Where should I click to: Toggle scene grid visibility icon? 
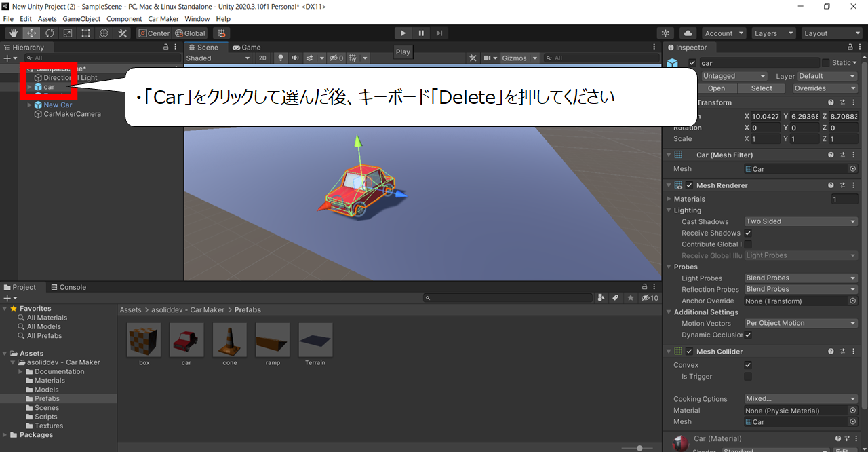[x=353, y=58]
